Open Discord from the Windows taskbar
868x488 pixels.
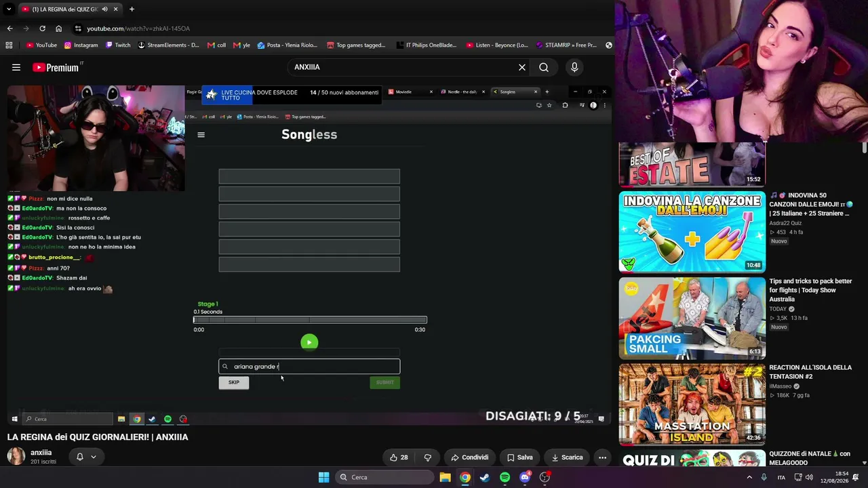524,477
